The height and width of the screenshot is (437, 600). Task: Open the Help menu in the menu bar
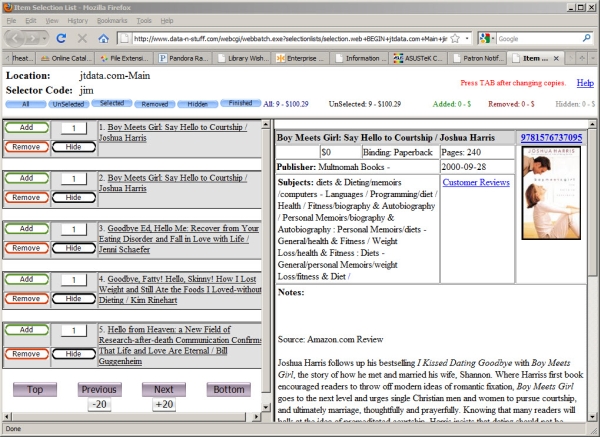167,21
